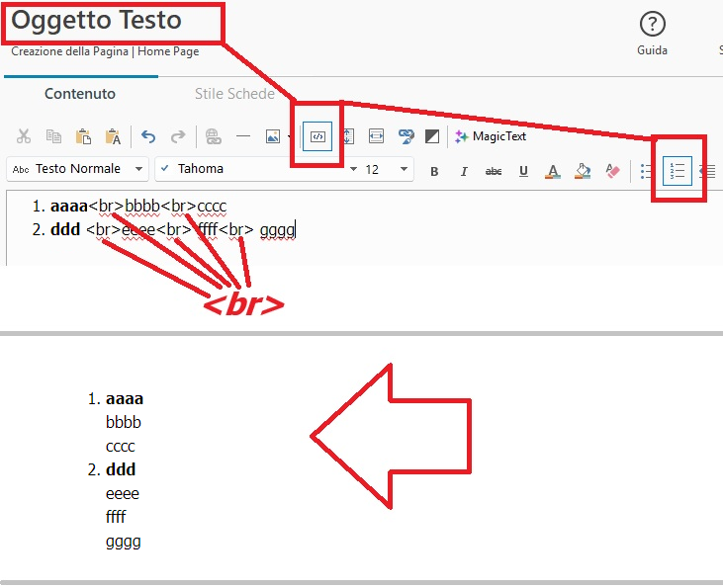723x588 pixels.
Task: Open the font size 12 dropdown
Action: (x=386, y=169)
